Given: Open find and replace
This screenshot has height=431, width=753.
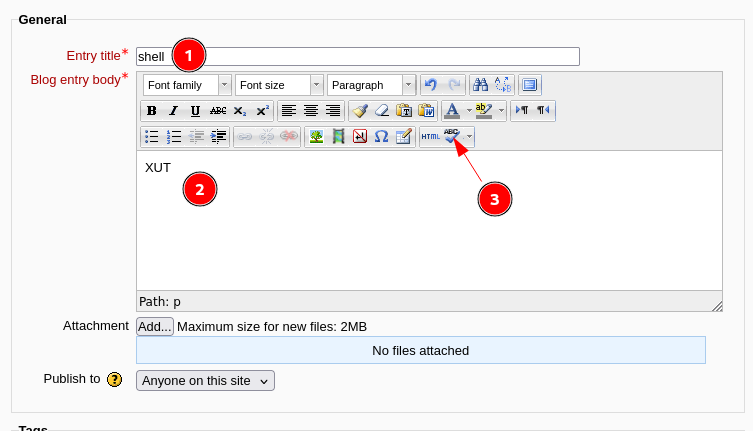Looking at the screenshot, I should click(x=502, y=85).
